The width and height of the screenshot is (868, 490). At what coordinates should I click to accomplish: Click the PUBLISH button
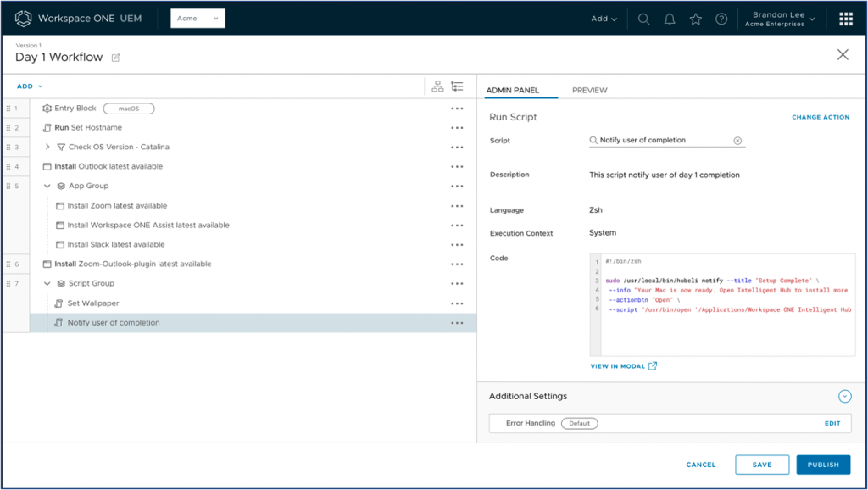pos(823,465)
